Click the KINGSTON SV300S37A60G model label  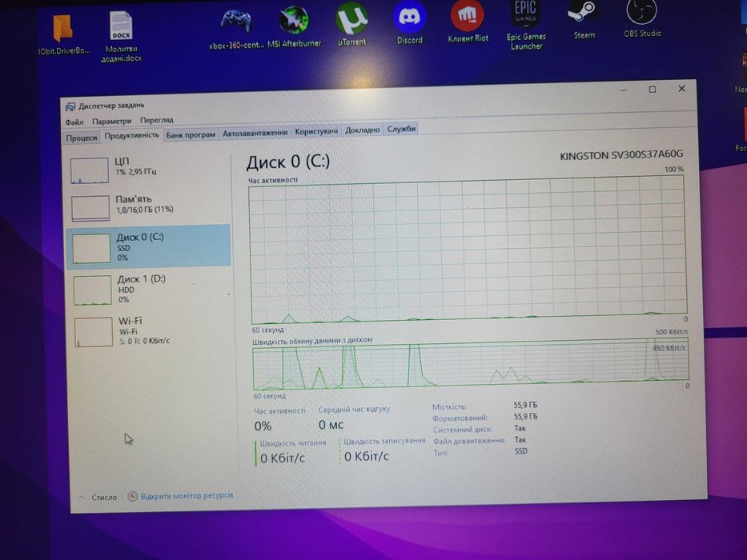621,155
